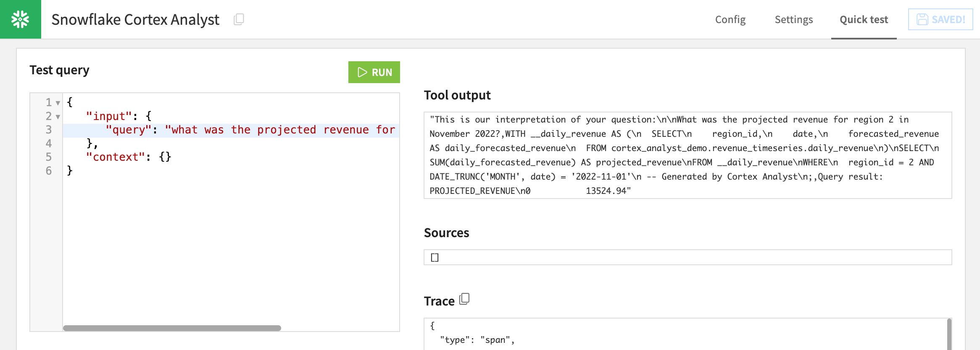
Task: Click the Snowflake logo icon
Action: (x=20, y=19)
